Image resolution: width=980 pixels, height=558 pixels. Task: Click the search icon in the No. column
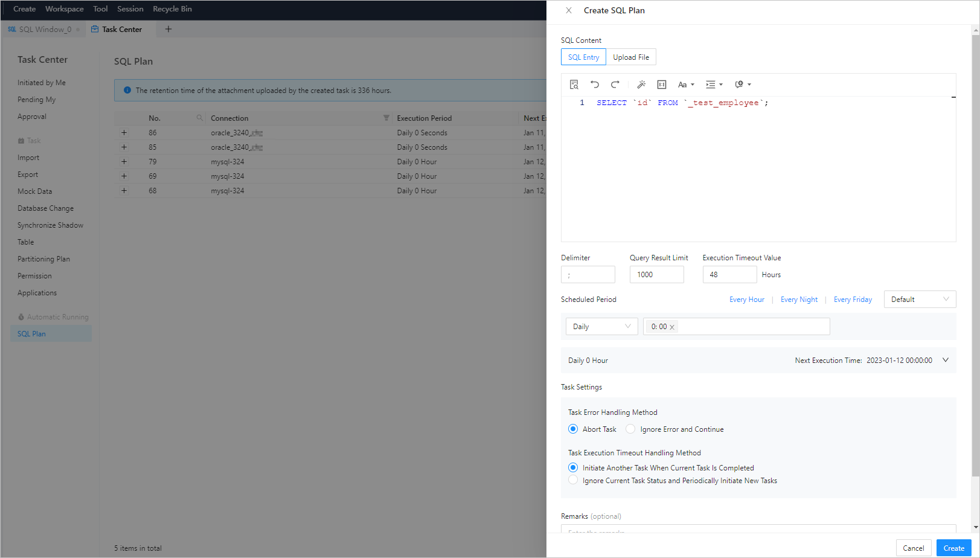[199, 118]
